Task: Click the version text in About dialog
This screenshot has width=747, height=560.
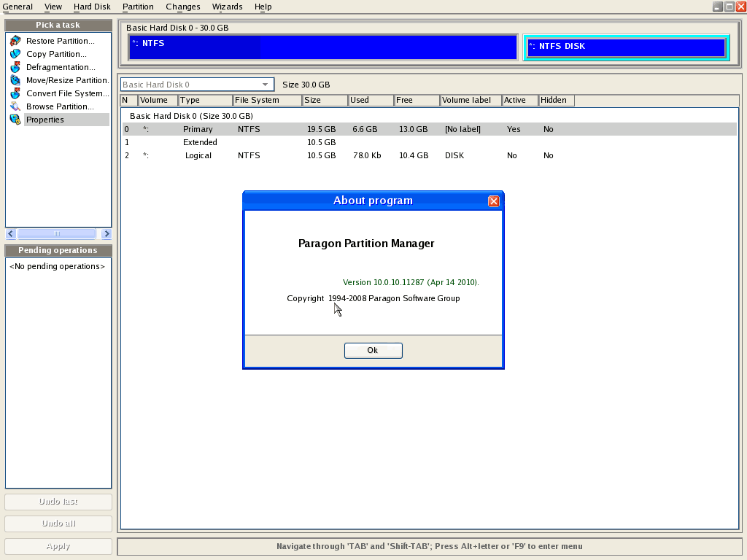Action: click(411, 282)
